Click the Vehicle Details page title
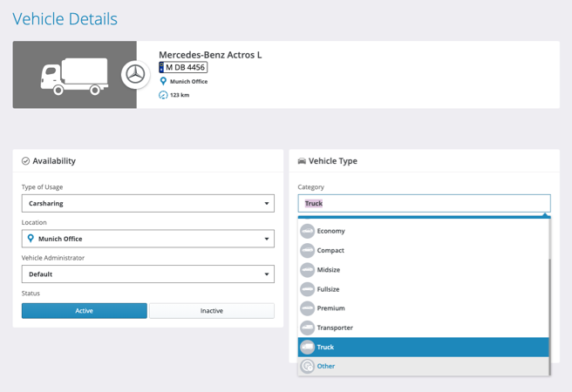 click(x=65, y=19)
